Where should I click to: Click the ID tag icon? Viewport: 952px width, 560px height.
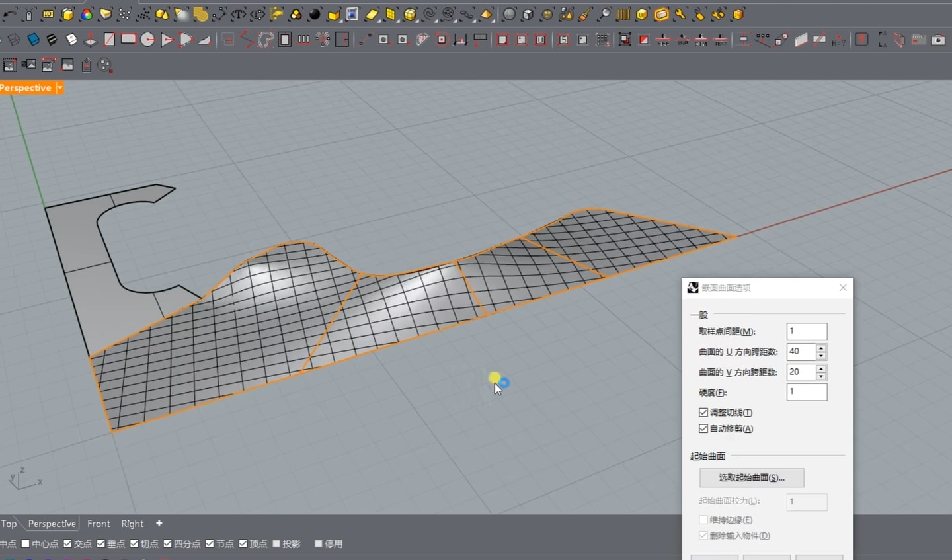(x=48, y=14)
